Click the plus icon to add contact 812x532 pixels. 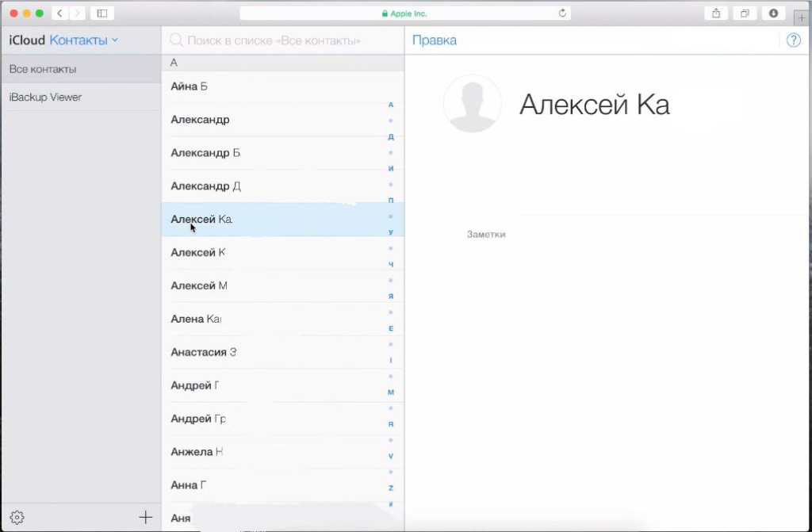[x=145, y=518]
